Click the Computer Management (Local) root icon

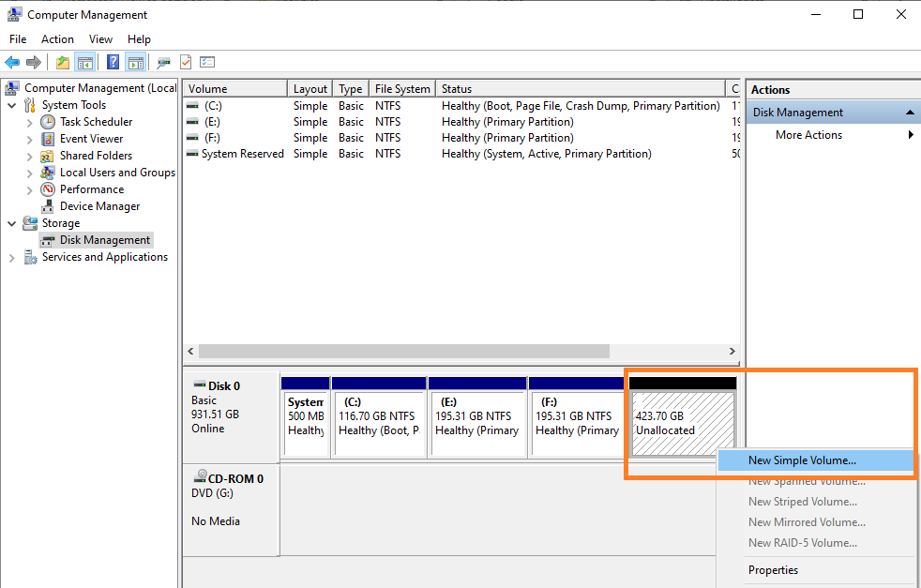(12, 88)
